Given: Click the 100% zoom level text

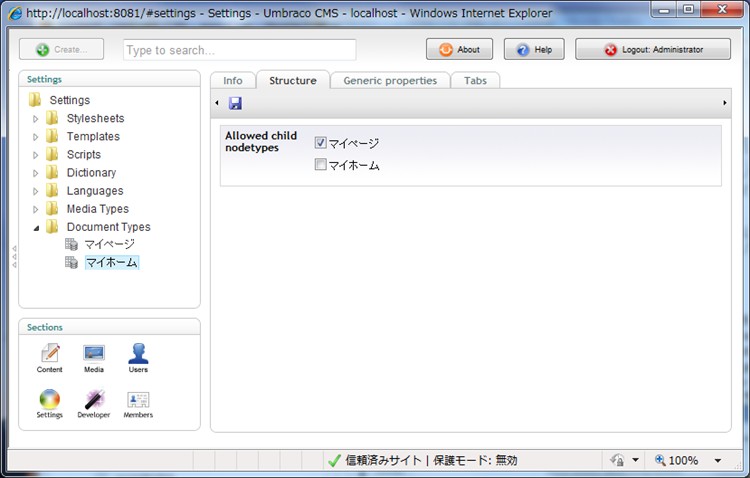Looking at the screenshot, I should [683, 460].
